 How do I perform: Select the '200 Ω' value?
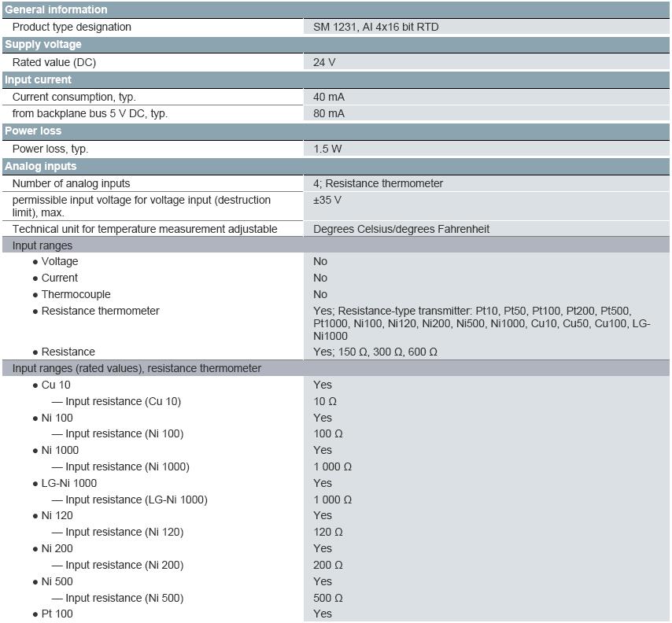click(328, 565)
